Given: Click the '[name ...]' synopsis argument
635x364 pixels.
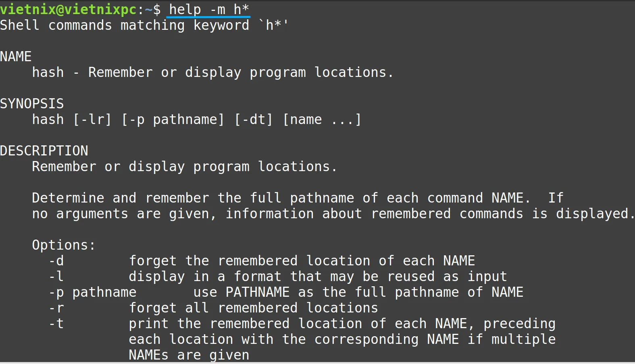Looking at the screenshot, I should (322, 120).
